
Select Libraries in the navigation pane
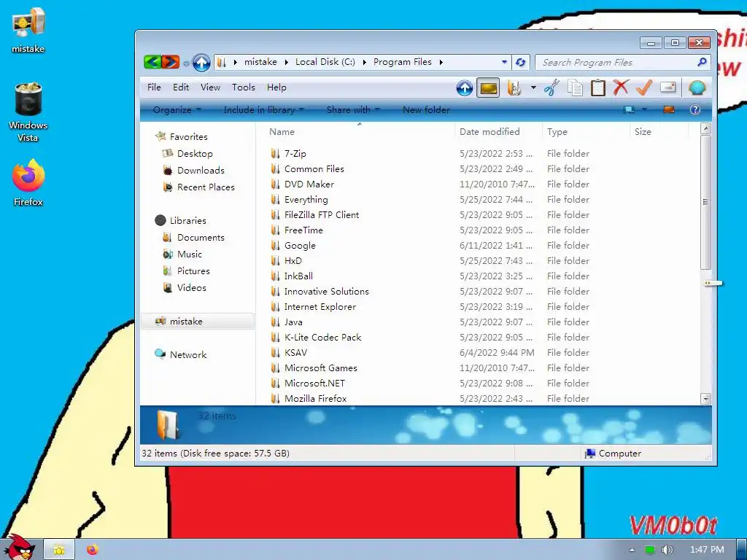(x=187, y=220)
